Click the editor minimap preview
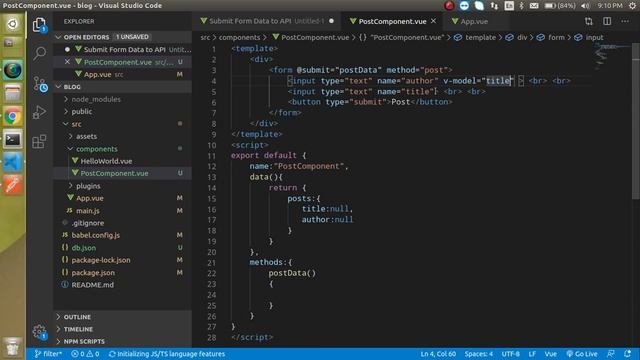Image resolution: width=640 pixels, height=360 pixels. point(611,57)
